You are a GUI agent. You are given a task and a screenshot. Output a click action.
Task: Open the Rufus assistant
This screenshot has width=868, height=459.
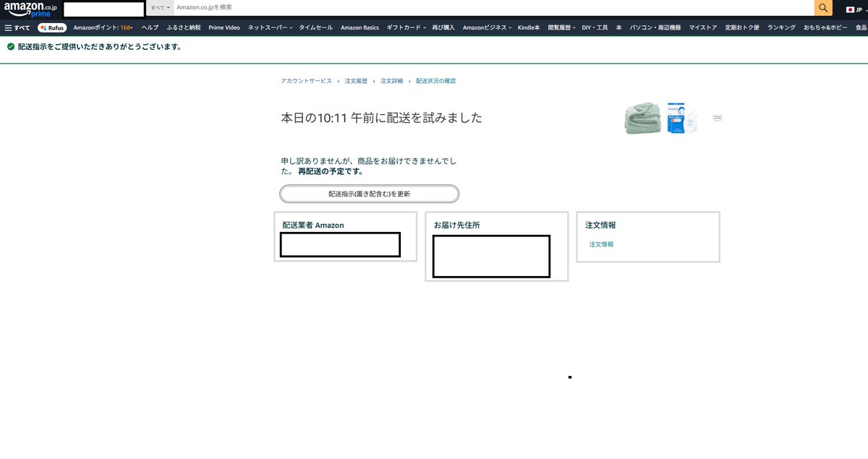click(x=52, y=27)
